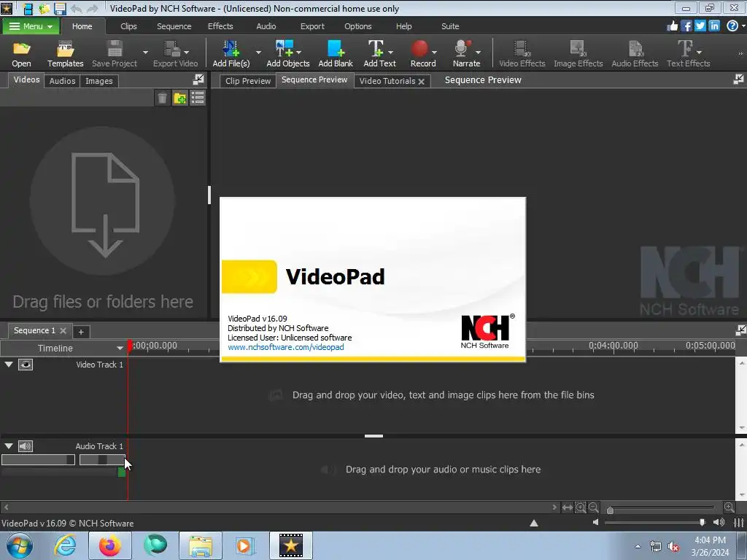This screenshot has width=747, height=560.
Task: Click the upward triangle in the status bar
Action: coord(533,524)
